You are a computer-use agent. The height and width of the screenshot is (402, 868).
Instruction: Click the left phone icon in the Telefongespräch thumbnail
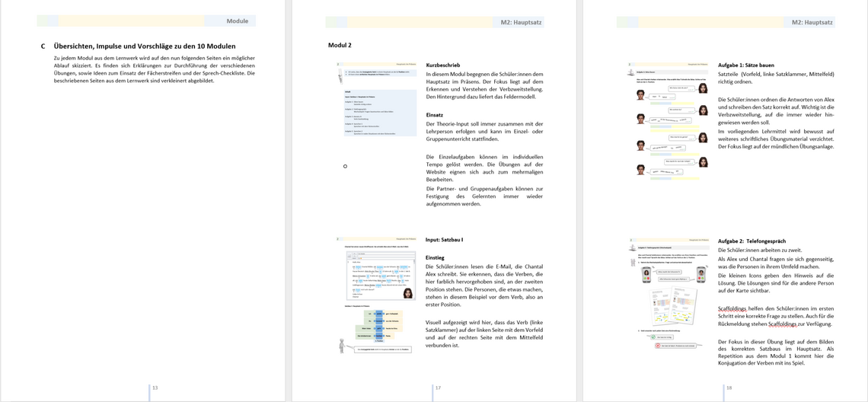[x=646, y=273]
